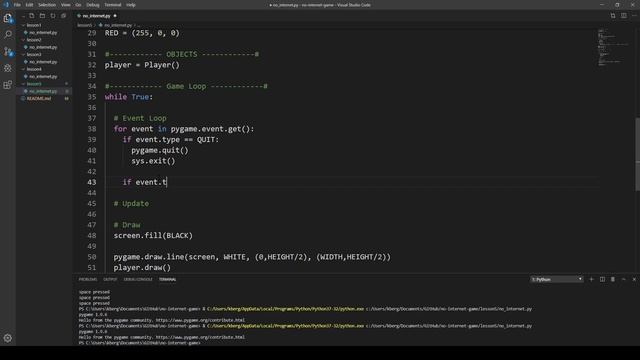
Task: Open the Extensions view
Action: 8,85
